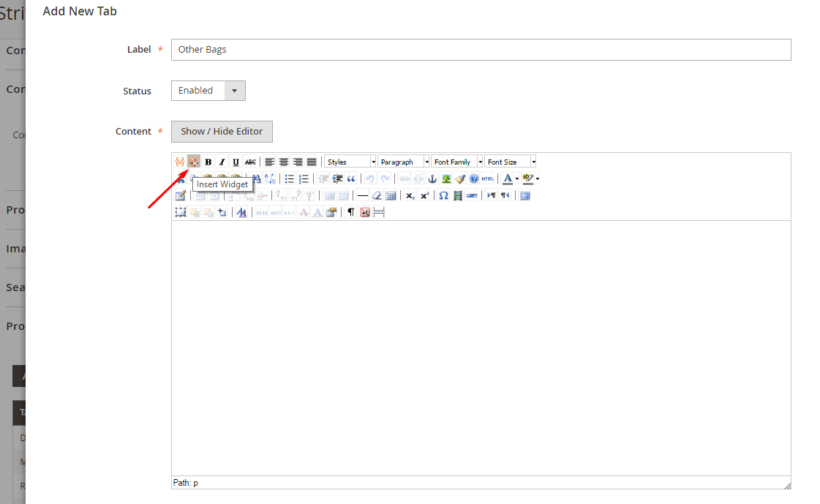The image size is (820, 504).
Task: Click the Insert Widget icon
Action: [194, 162]
